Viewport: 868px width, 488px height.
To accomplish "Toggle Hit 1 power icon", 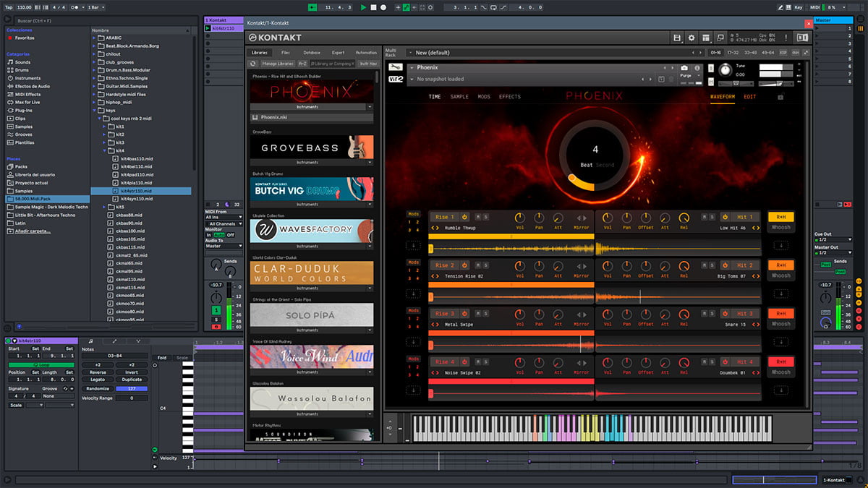I will pyautogui.click(x=723, y=217).
